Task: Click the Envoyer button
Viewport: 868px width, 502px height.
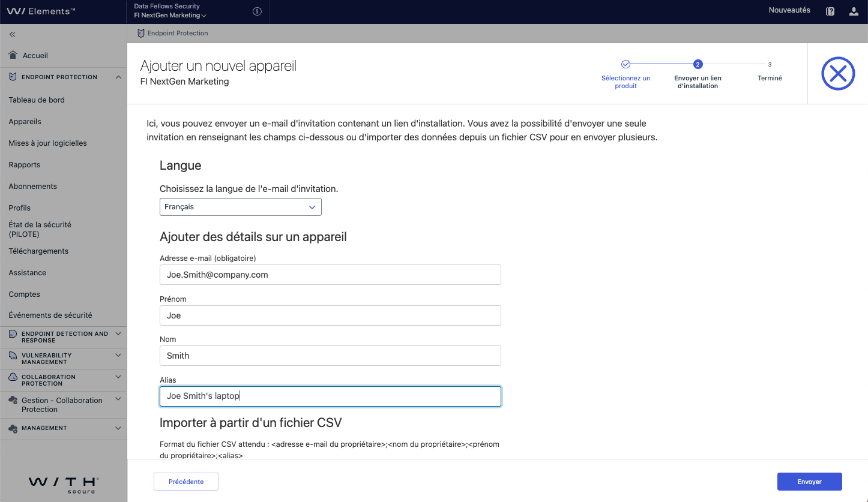Action: tap(809, 482)
